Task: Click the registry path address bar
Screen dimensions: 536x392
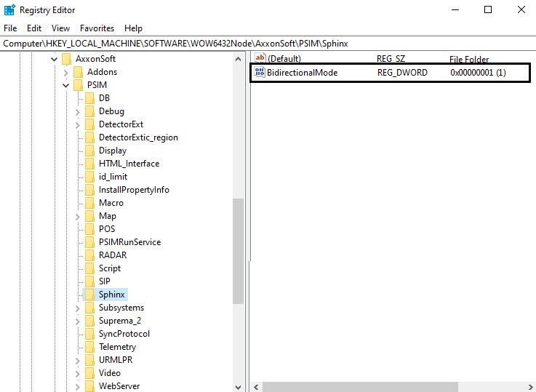Action: (x=268, y=44)
